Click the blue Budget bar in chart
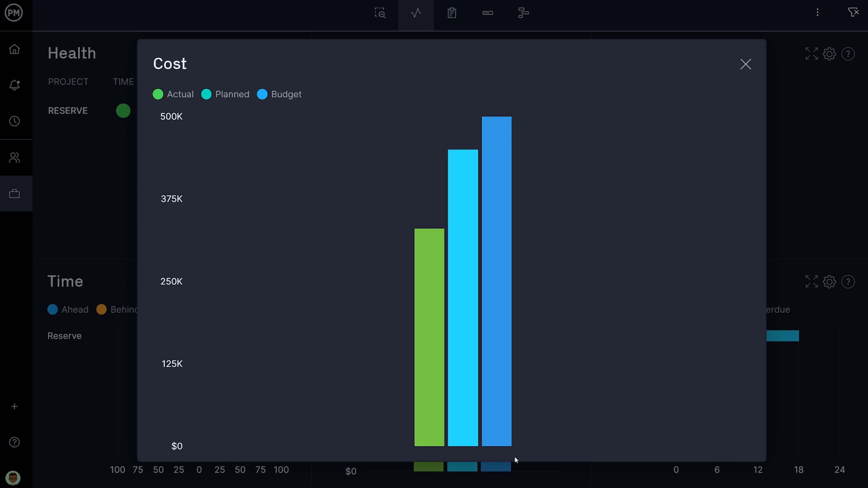The width and height of the screenshot is (868, 488). [496, 281]
